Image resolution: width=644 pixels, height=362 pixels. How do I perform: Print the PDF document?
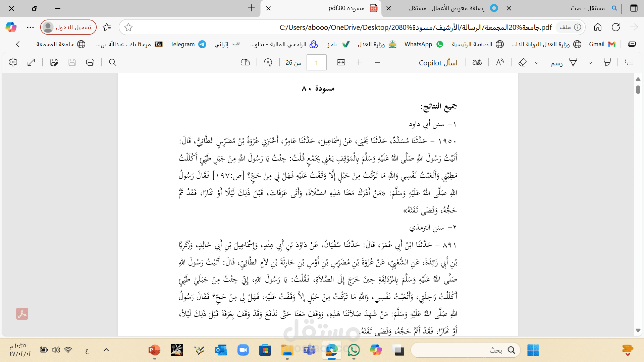tap(90, 62)
